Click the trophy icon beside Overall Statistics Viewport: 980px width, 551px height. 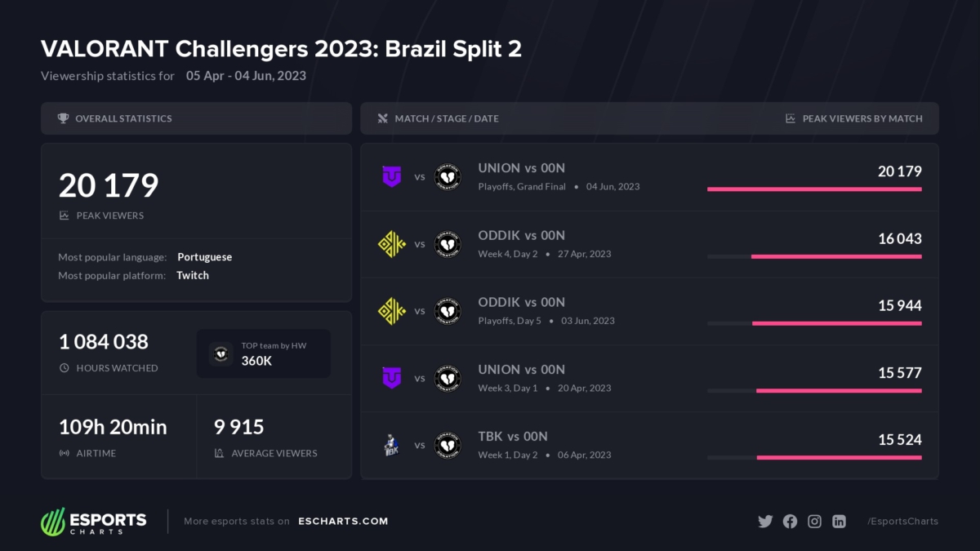click(x=63, y=118)
